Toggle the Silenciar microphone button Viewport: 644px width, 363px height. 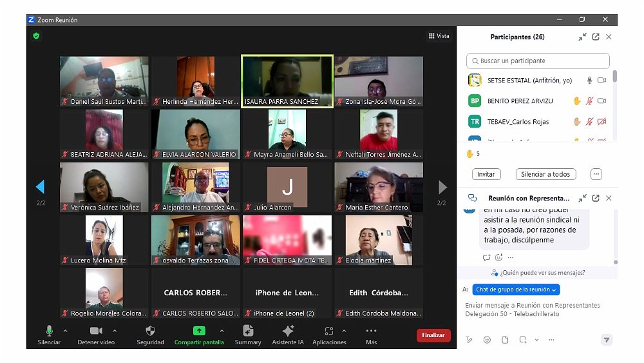(x=49, y=331)
